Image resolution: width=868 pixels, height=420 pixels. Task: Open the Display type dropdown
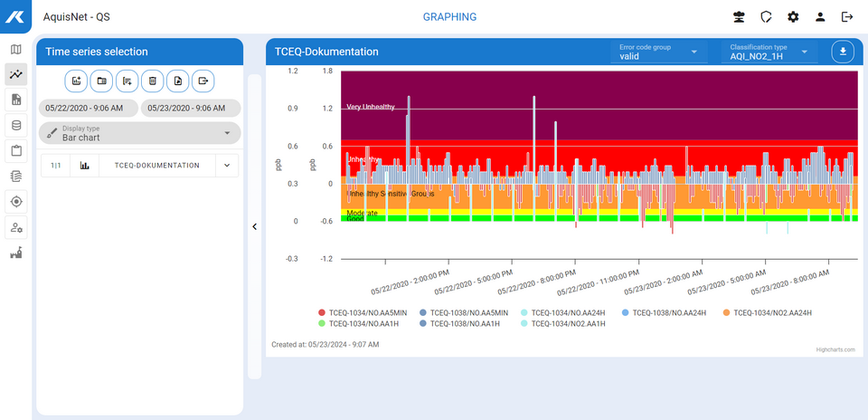(x=140, y=133)
